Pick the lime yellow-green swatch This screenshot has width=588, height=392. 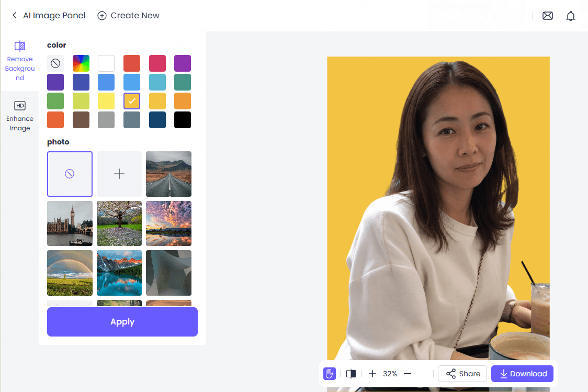click(x=81, y=101)
